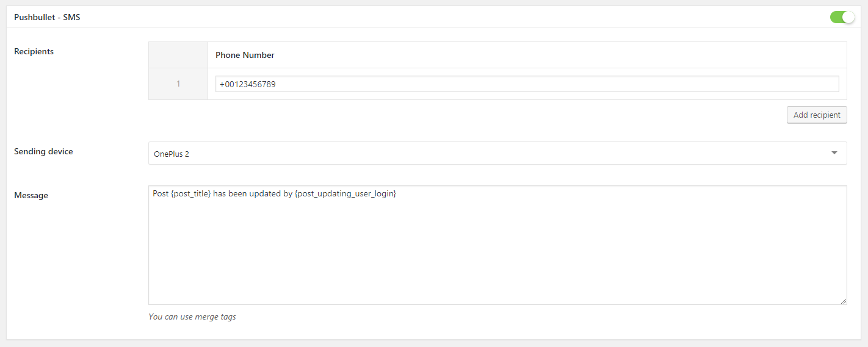Click the Phone Number column header
868x347 pixels.
pos(245,55)
